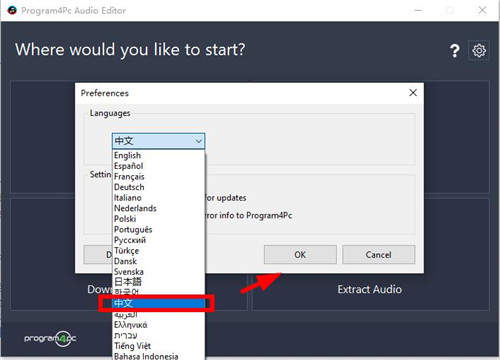Select Español from the language list

click(x=159, y=166)
